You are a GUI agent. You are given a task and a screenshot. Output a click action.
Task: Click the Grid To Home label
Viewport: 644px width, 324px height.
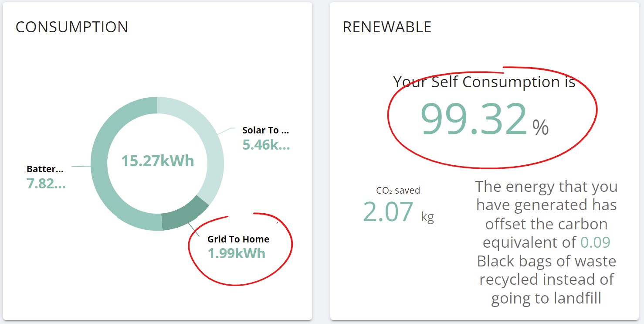238,239
